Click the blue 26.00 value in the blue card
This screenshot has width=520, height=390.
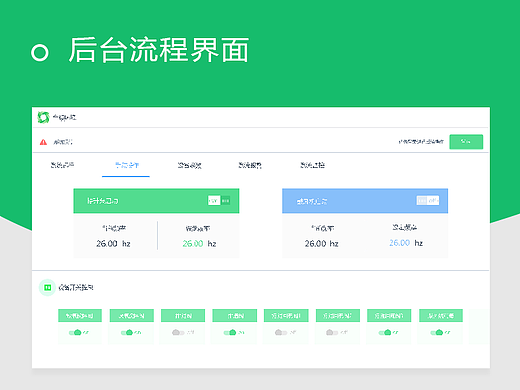[399, 243]
